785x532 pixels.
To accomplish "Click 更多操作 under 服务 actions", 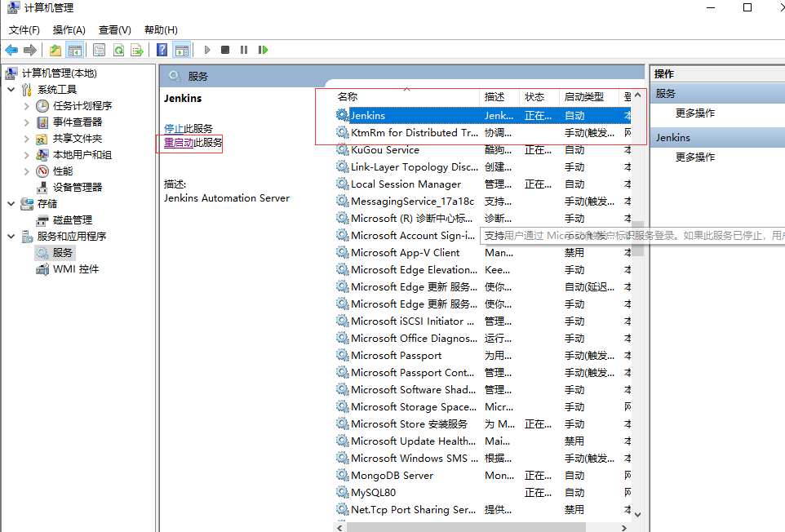I will 695,113.
